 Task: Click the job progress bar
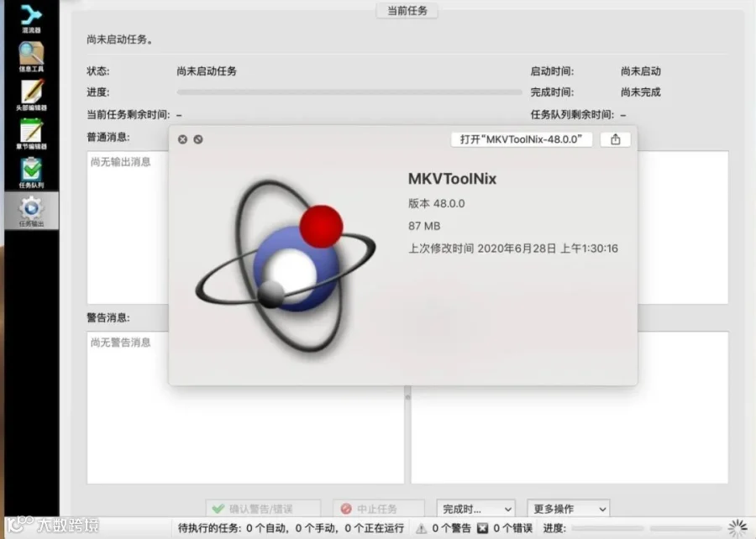coord(349,92)
